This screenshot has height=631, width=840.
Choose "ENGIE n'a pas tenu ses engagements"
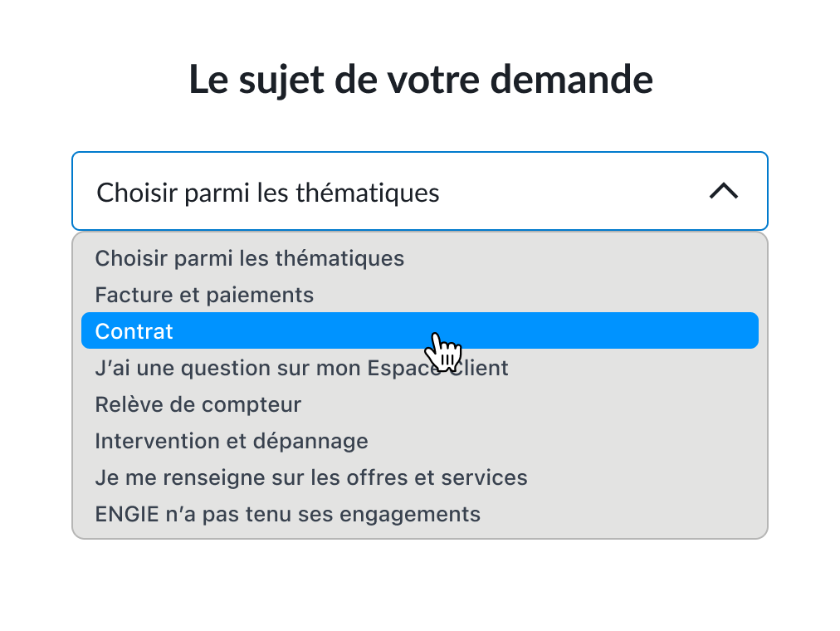pyautogui.click(x=287, y=514)
